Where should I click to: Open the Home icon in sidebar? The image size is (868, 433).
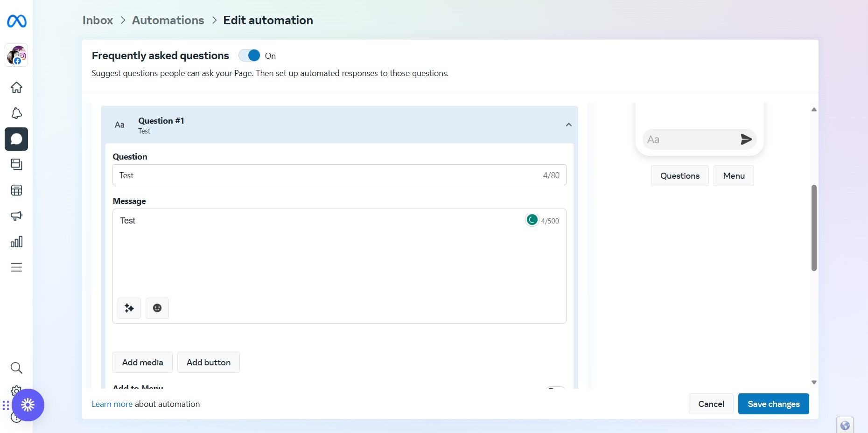(16, 88)
